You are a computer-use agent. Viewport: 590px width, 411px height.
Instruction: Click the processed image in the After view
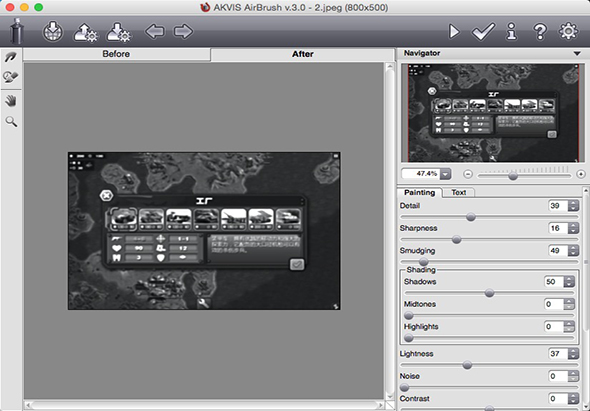point(204,231)
